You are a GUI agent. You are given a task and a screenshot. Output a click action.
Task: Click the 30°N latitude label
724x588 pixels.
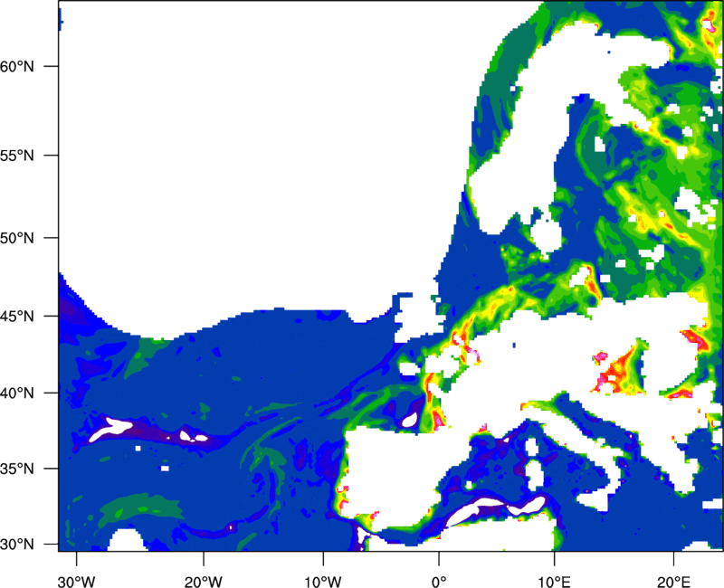[17, 545]
